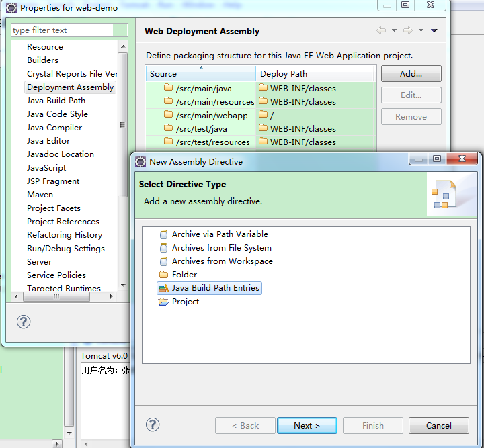Click the Cancel button
This screenshot has width=484, height=448.
438,425
